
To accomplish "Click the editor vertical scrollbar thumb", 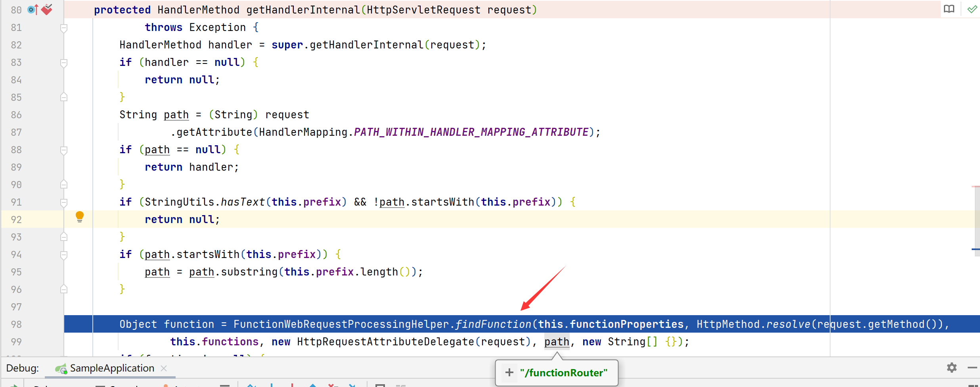I will (977, 221).
